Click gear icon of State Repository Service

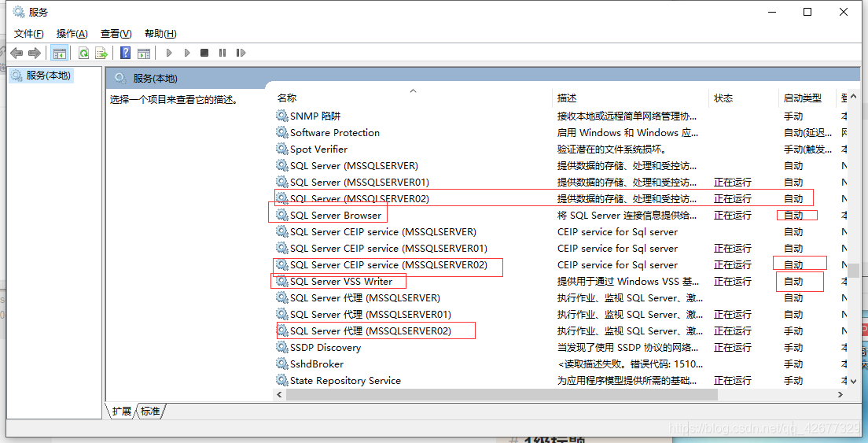click(x=281, y=380)
